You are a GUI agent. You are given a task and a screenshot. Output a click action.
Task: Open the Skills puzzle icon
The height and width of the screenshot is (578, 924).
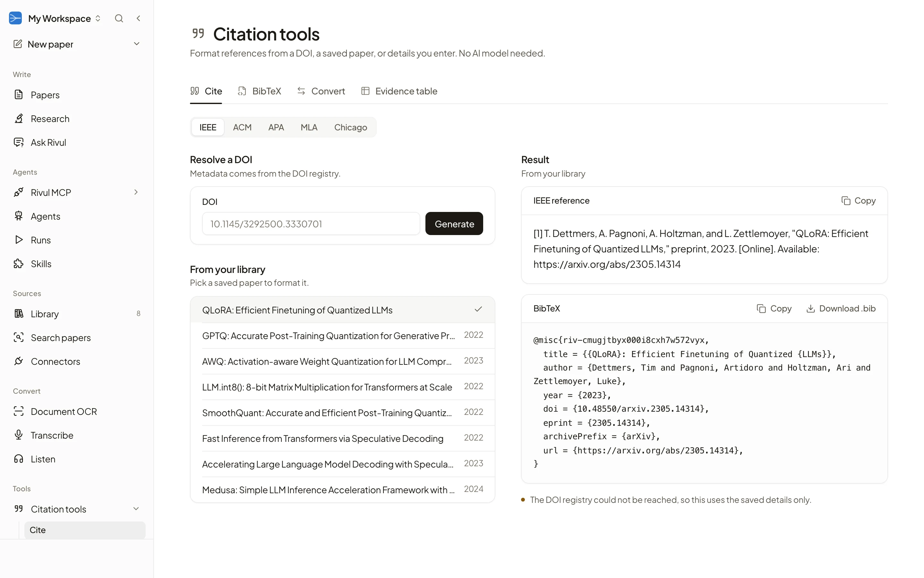pos(18,263)
